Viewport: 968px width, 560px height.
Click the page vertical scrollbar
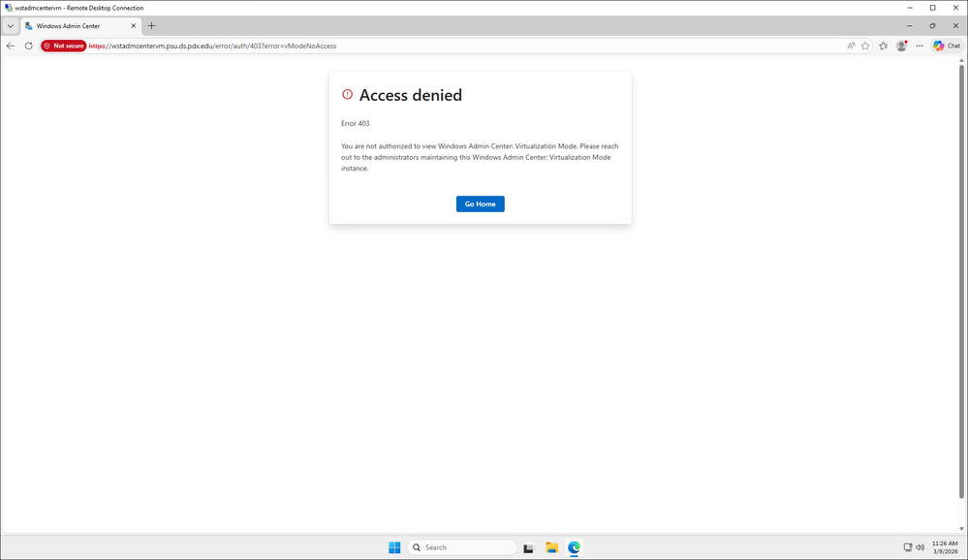[x=961, y=281]
